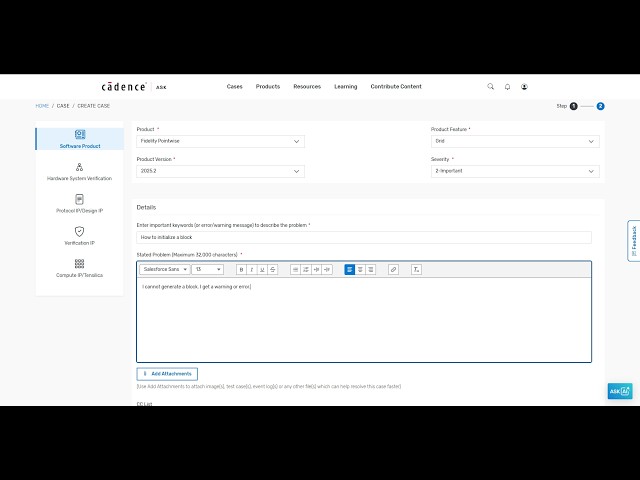Insert a link with the chain icon
Image resolution: width=640 pixels, height=480 pixels.
(x=393, y=269)
